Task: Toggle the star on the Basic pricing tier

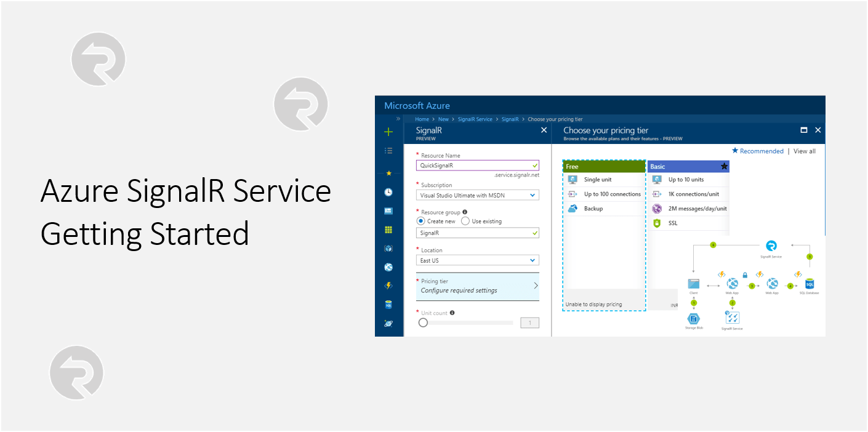Action: pos(725,166)
